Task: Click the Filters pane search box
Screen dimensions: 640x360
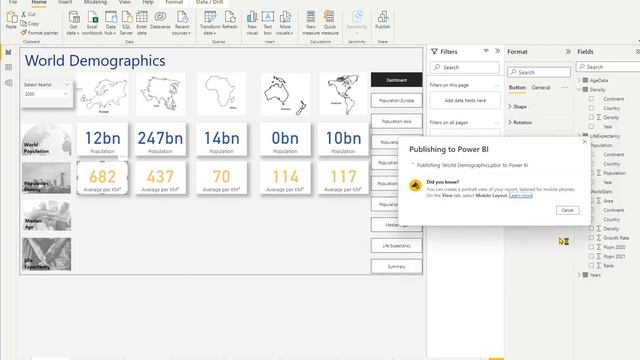Action: pyautogui.click(x=464, y=67)
